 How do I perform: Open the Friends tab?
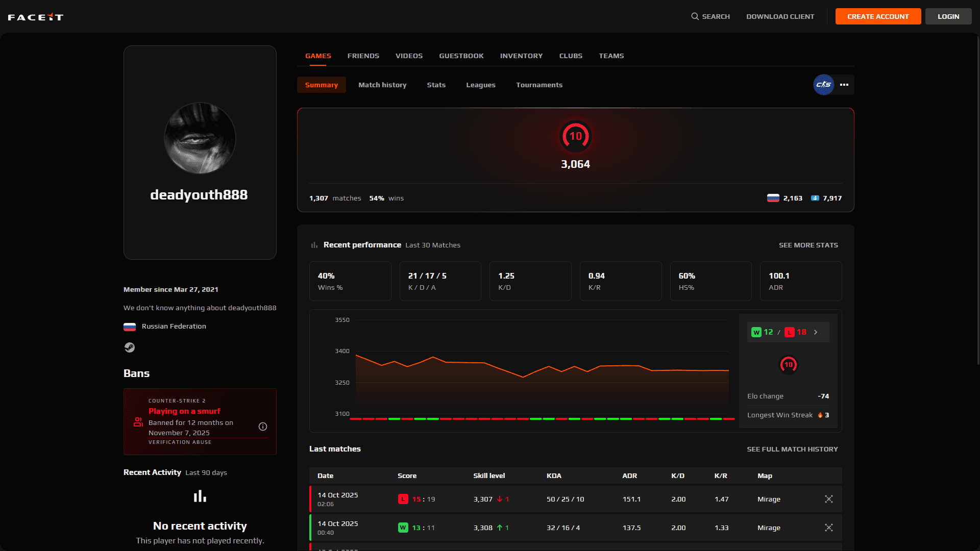[363, 56]
